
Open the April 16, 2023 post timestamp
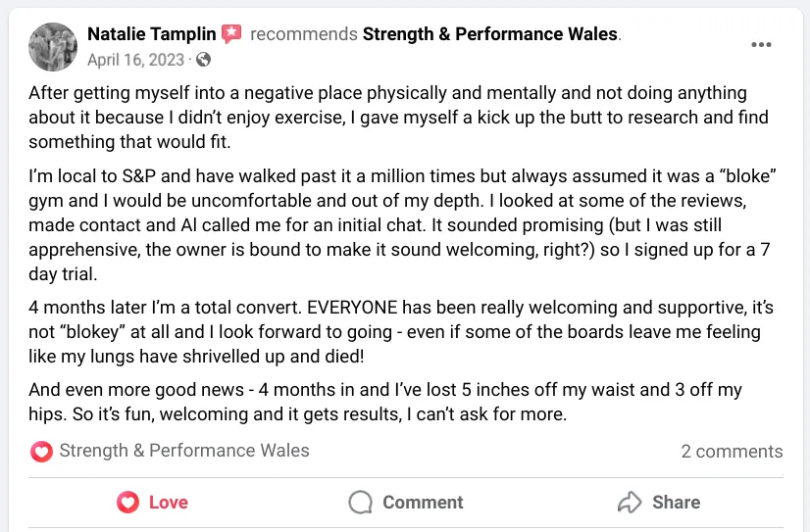click(135, 60)
